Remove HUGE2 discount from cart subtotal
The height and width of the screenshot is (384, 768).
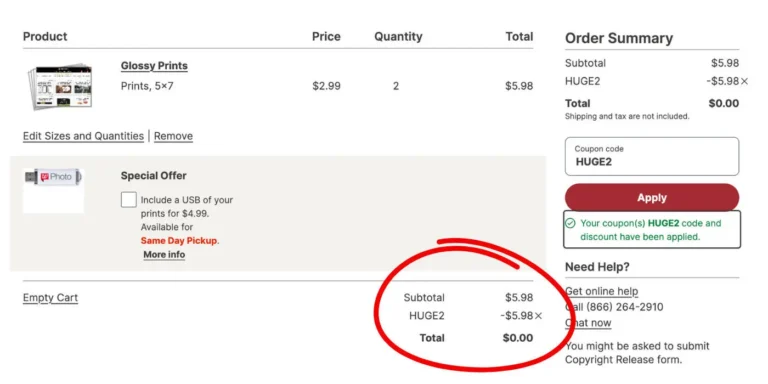[x=538, y=316]
